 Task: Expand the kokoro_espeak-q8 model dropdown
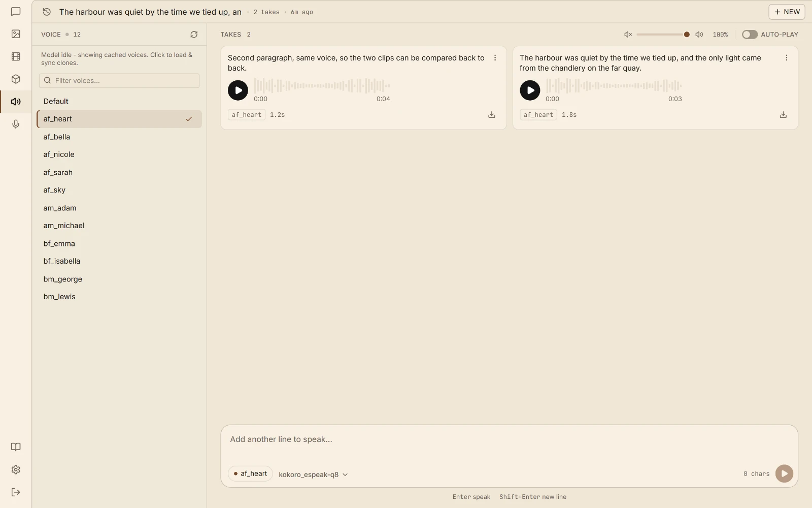click(x=313, y=474)
